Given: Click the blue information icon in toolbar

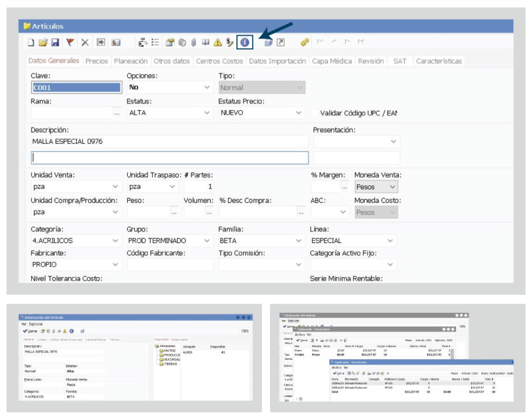Looking at the screenshot, I should pyautogui.click(x=245, y=42).
